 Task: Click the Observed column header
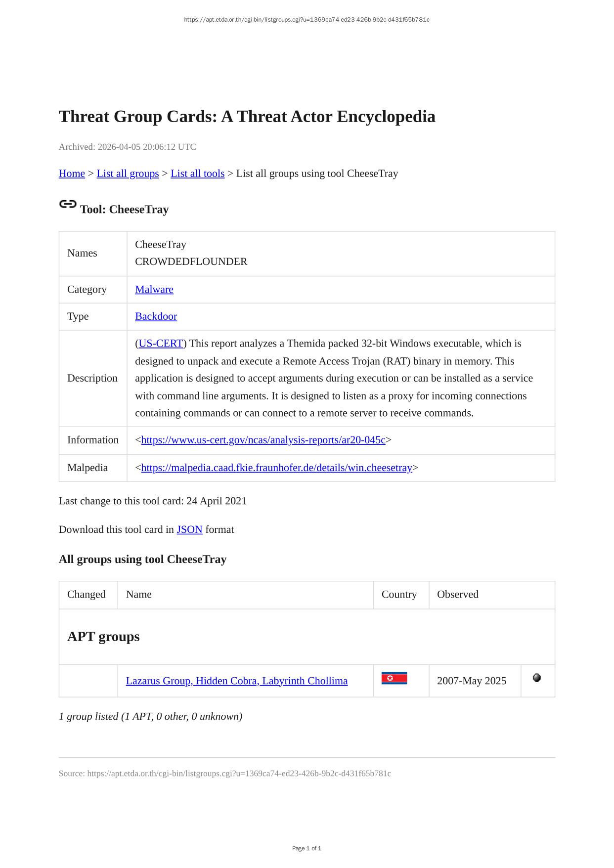pos(457,594)
